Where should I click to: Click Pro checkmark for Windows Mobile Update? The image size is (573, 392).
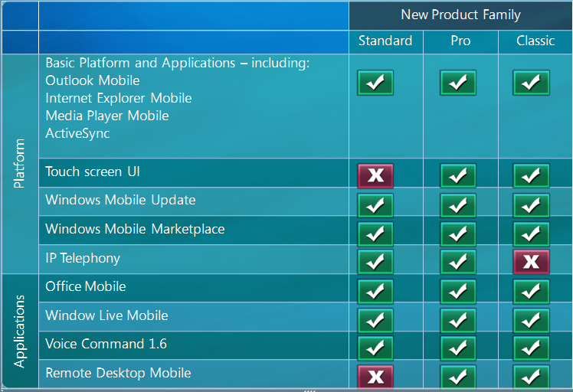click(458, 205)
